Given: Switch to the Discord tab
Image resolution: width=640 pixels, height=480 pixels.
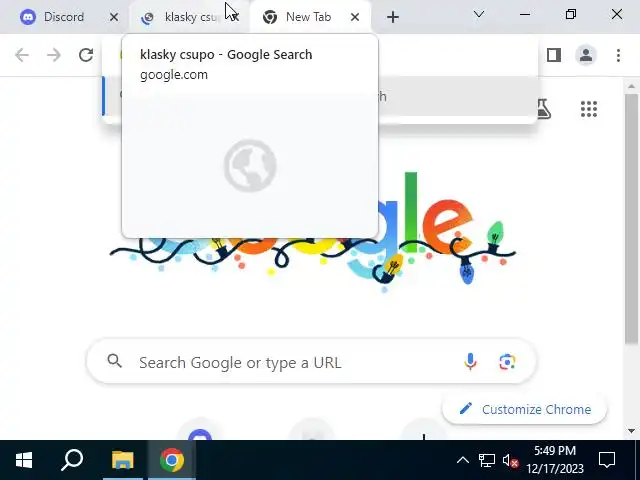Looking at the screenshot, I should pos(65,17).
